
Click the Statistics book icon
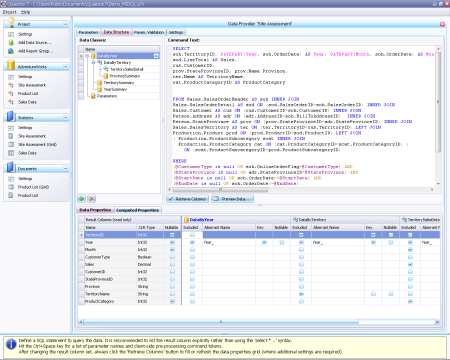click(x=11, y=116)
